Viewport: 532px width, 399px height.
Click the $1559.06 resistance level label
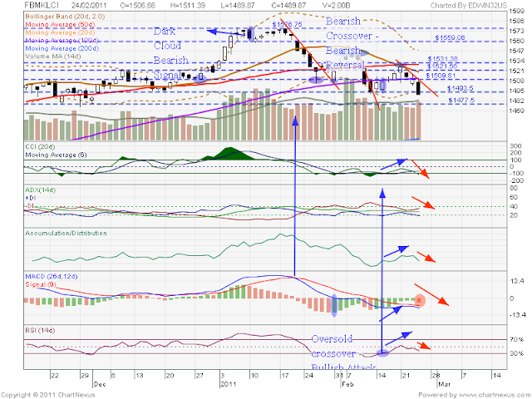(x=450, y=37)
